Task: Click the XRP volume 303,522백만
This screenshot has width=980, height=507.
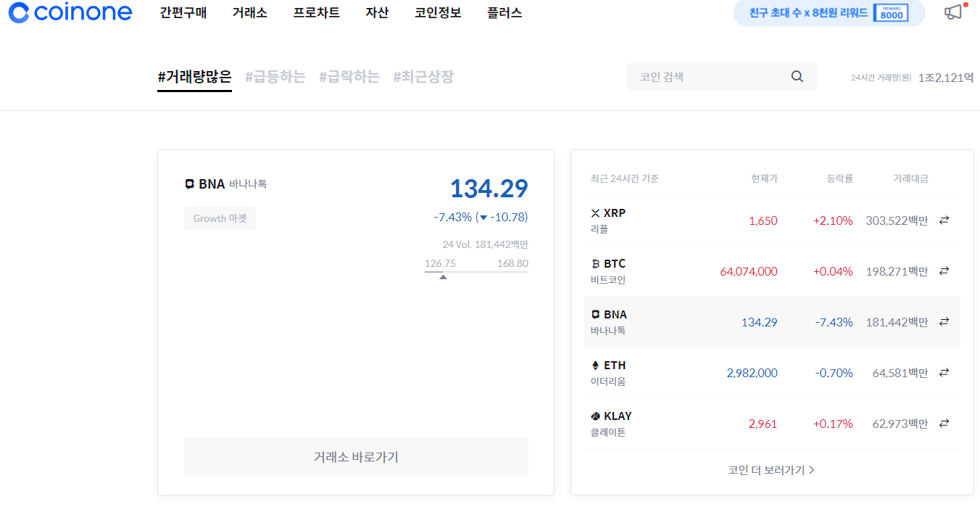Action: pos(897,220)
